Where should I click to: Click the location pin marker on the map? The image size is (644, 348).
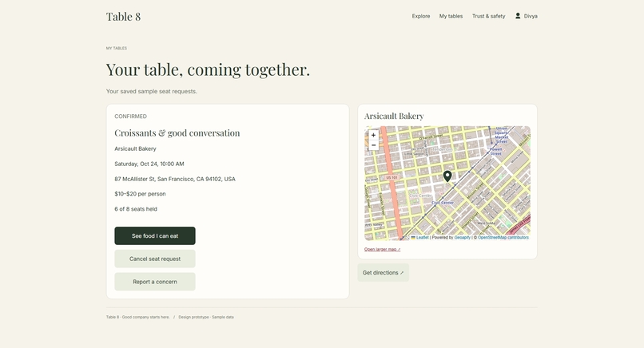(447, 176)
